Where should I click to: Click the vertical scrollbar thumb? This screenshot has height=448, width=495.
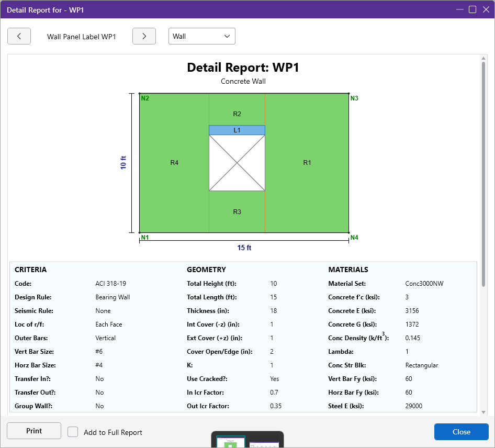click(x=483, y=173)
